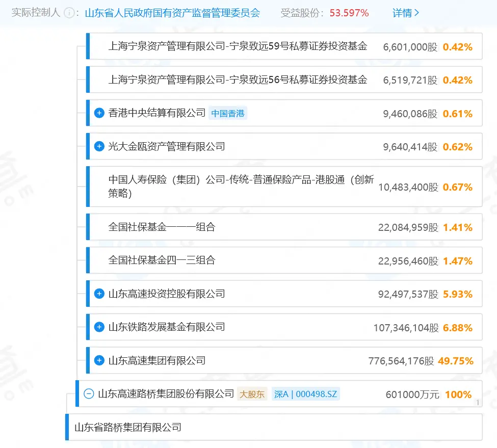Select 全国社保基金一一一组合 row
The width and height of the screenshot is (497, 448).
pos(284,227)
